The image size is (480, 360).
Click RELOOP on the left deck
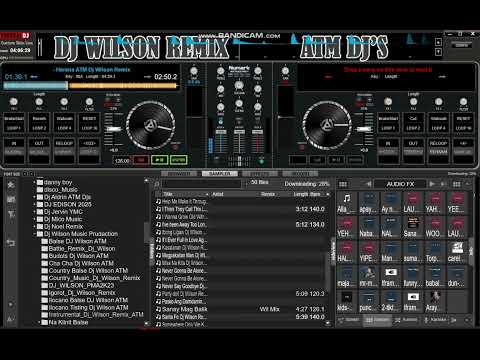coord(64,143)
